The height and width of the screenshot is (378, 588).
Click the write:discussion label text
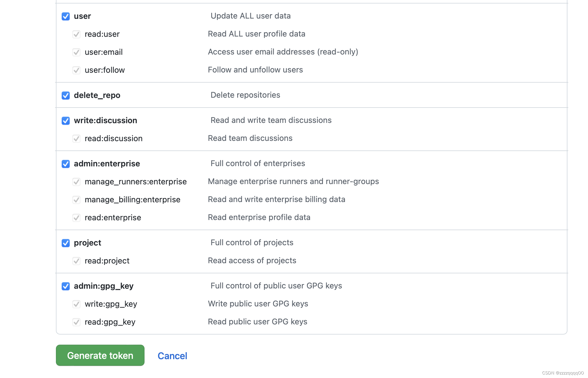click(105, 120)
